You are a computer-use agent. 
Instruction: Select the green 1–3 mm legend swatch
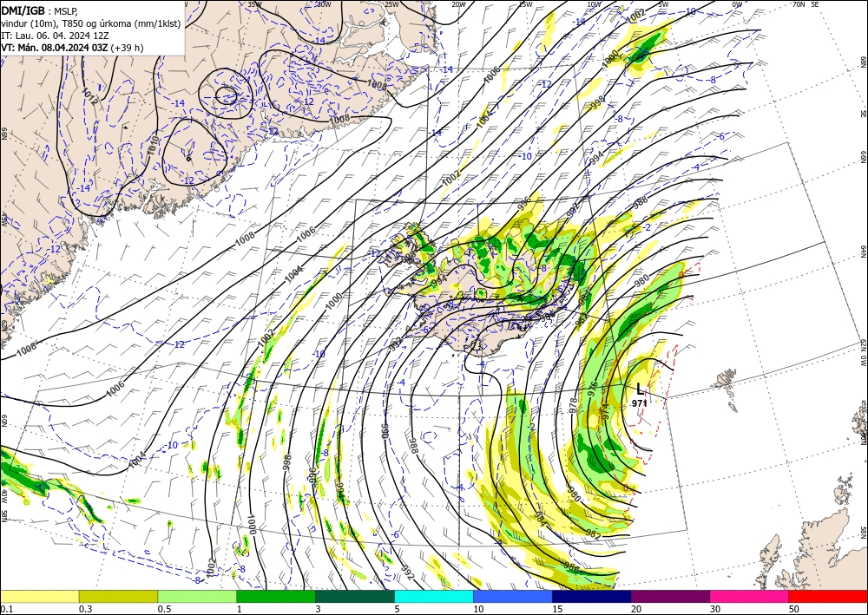pyautogui.click(x=276, y=596)
